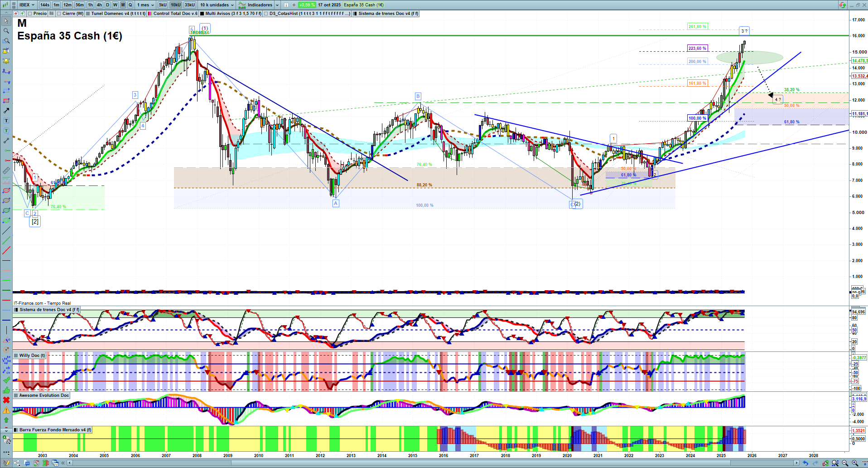The width and height of the screenshot is (868, 468).
Task: Select the quarterly Q timeframe button
Action: pos(130,5)
